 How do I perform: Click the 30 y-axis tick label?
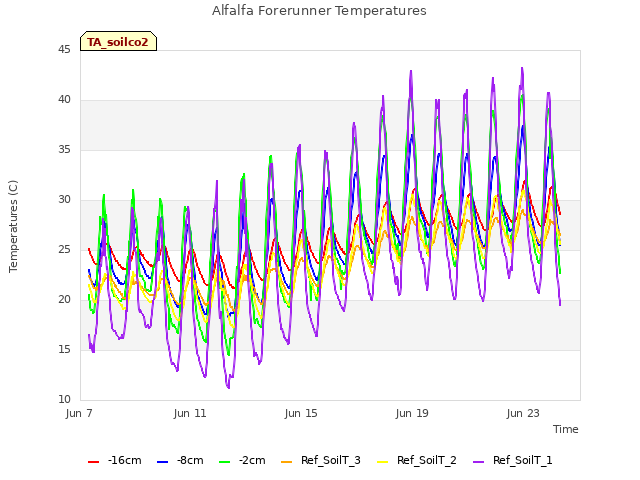tap(64, 200)
